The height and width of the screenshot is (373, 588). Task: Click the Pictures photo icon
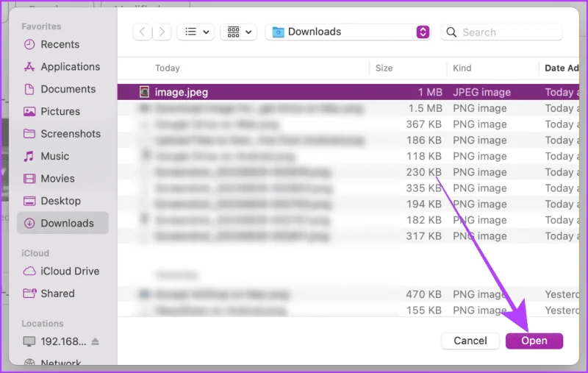pos(29,111)
